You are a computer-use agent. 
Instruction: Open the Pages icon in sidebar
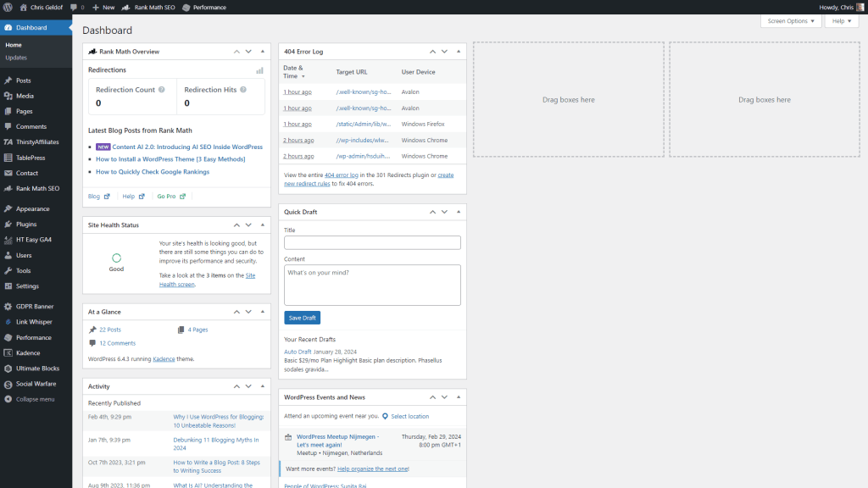pos(8,111)
